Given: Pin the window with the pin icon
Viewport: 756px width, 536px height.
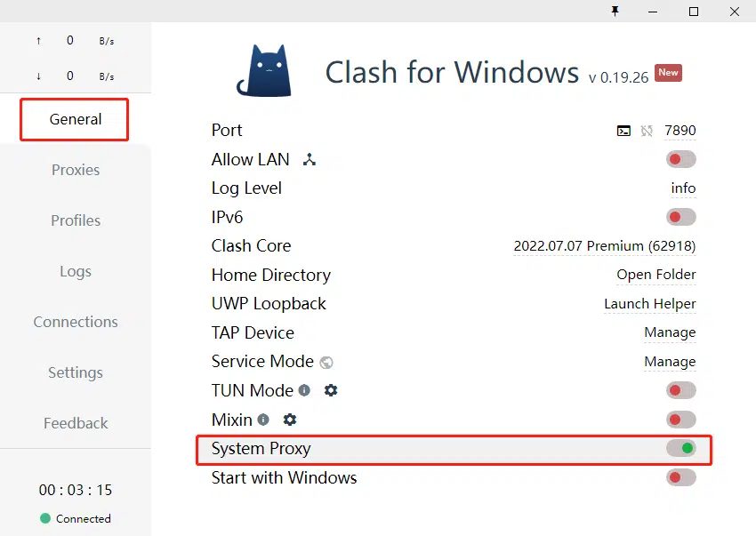Looking at the screenshot, I should [x=614, y=12].
